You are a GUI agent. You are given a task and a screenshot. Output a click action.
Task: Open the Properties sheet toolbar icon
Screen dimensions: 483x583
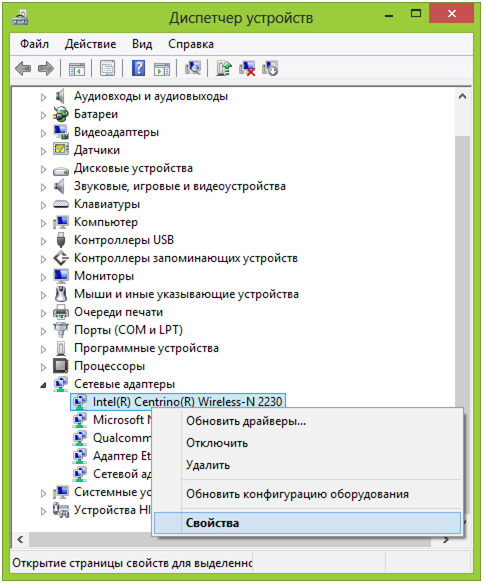pyautogui.click(x=107, y=69)
